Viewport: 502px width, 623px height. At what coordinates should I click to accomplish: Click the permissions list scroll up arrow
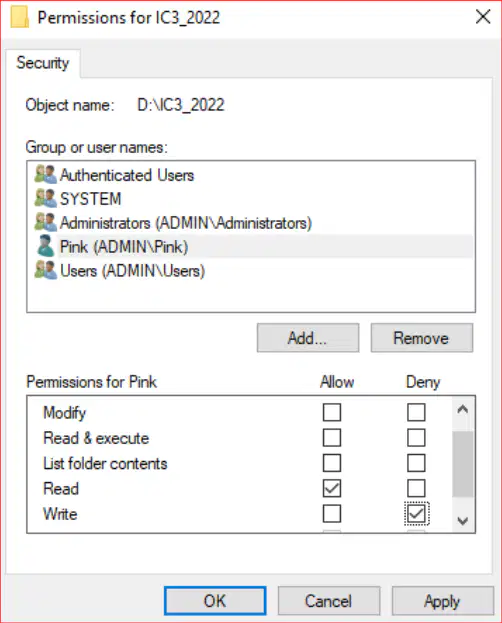pyautogui.click(x=463, y=409)
